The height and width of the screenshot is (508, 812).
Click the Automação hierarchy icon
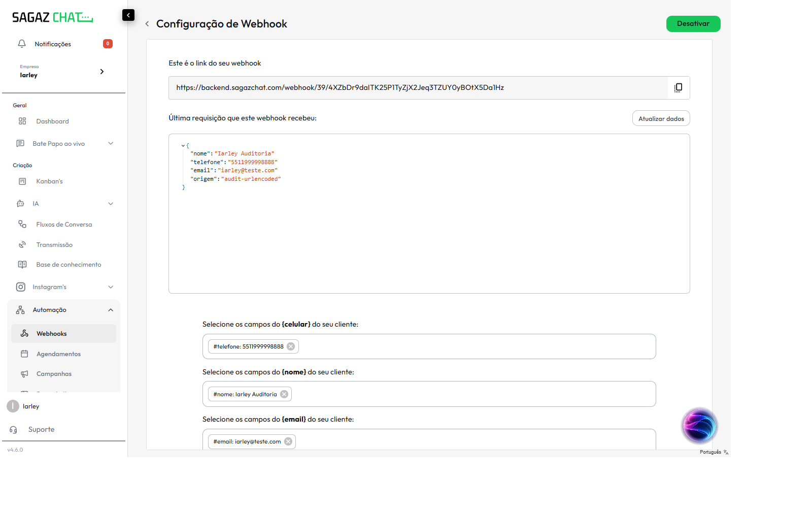pyautogui.click(x=20, y=310)
